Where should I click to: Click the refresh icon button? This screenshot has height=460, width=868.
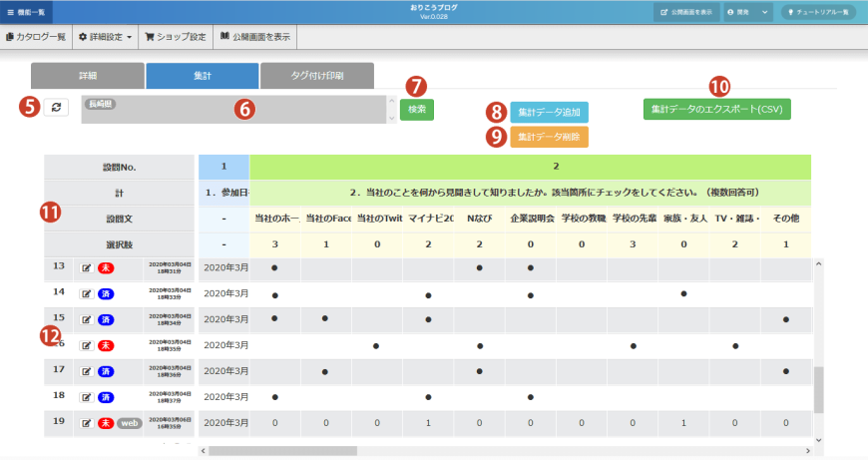point(56,108)
